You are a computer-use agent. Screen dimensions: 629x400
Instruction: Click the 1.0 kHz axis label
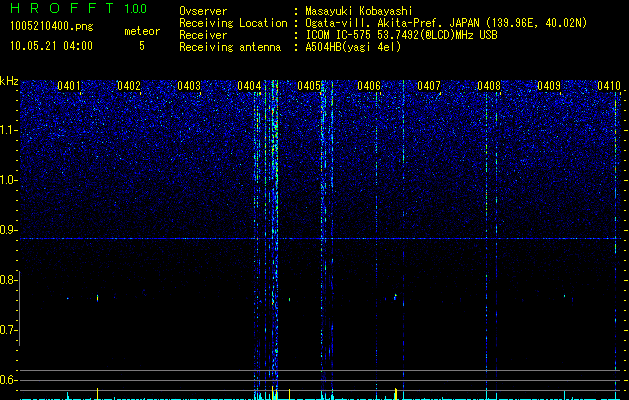pos(8,180)
